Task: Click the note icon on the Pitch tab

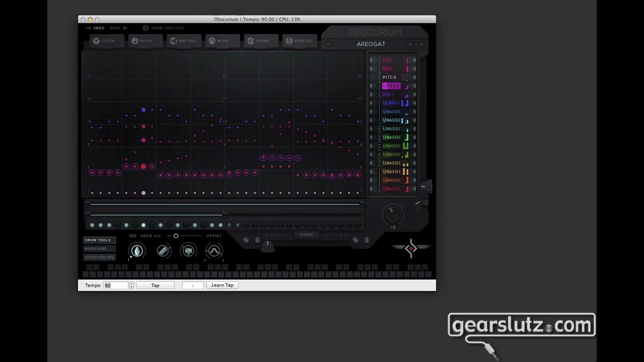Action: click(x=135, y=41)
